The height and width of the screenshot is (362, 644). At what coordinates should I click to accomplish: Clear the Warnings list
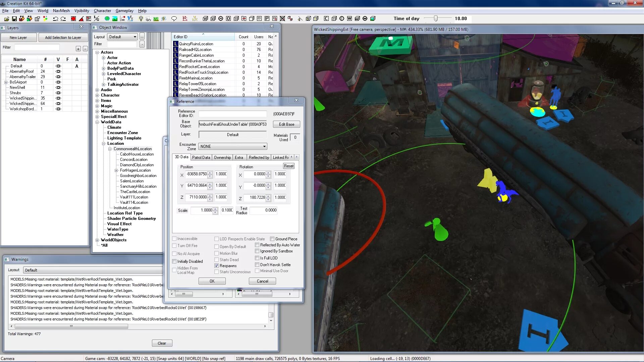[162, 343]
